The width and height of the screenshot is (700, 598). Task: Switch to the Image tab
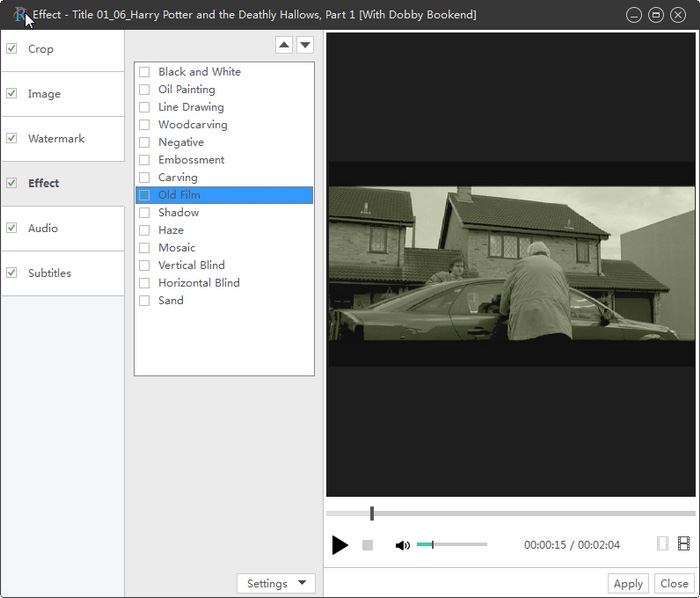(x=62, y=94)
